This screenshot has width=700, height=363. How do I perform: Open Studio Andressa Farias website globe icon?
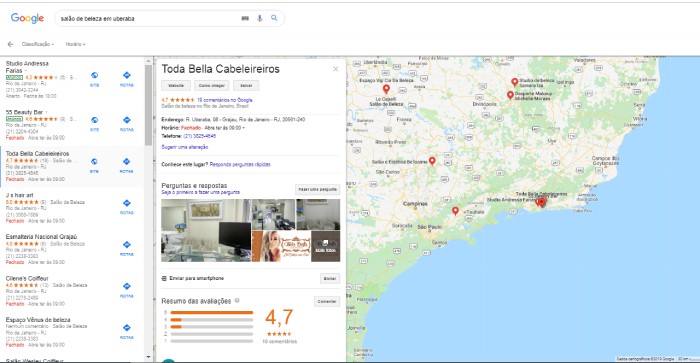click(x=94, y=75)
